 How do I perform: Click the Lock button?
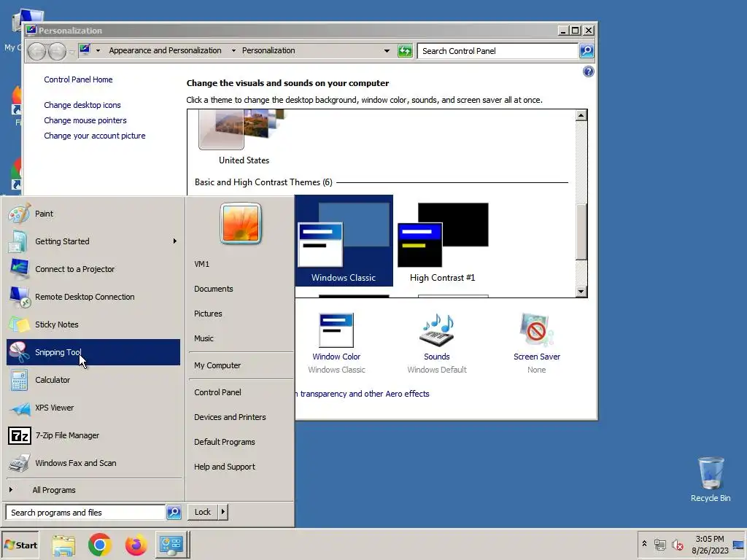click(203, 512)
